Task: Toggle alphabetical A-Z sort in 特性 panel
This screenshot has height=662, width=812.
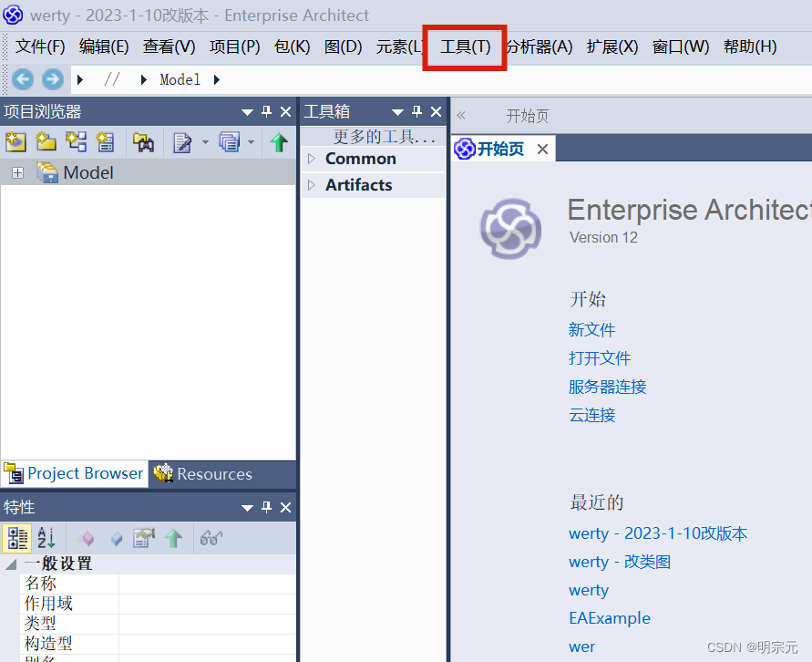Action: coord(46,538)
